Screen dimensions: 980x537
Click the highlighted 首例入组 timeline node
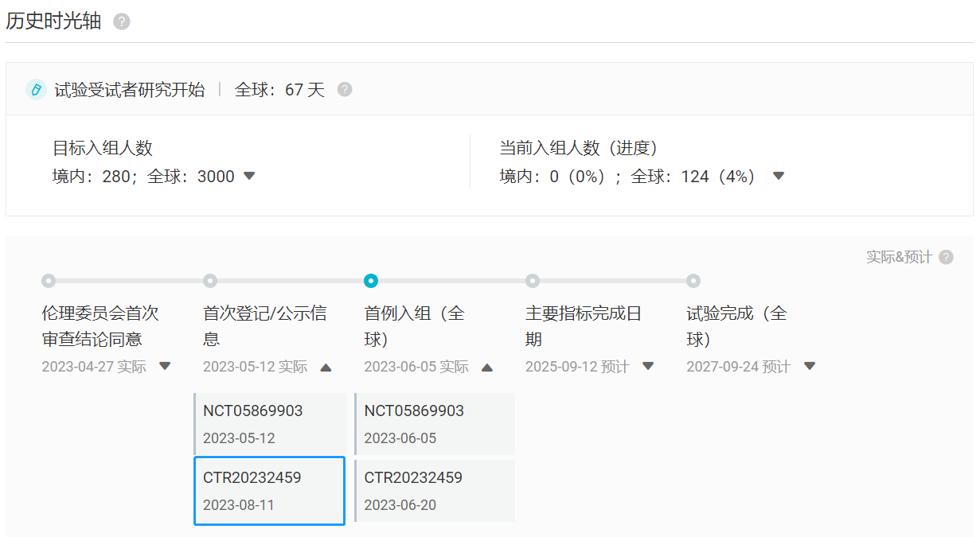click(371, 281)
